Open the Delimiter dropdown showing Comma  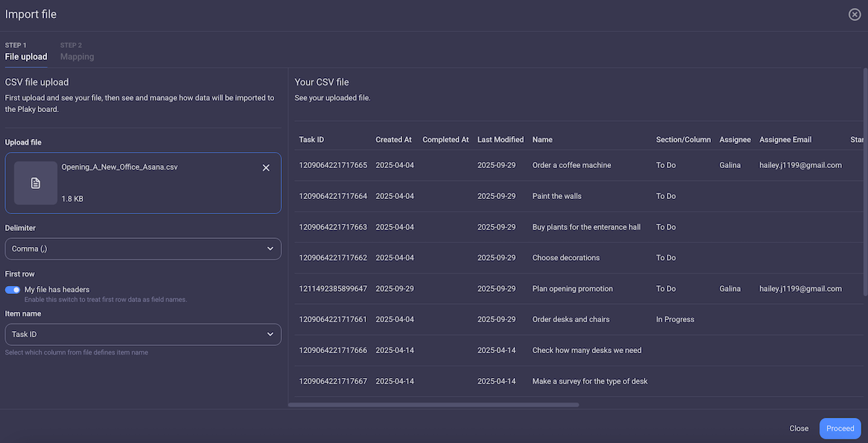tap(142, 248)
